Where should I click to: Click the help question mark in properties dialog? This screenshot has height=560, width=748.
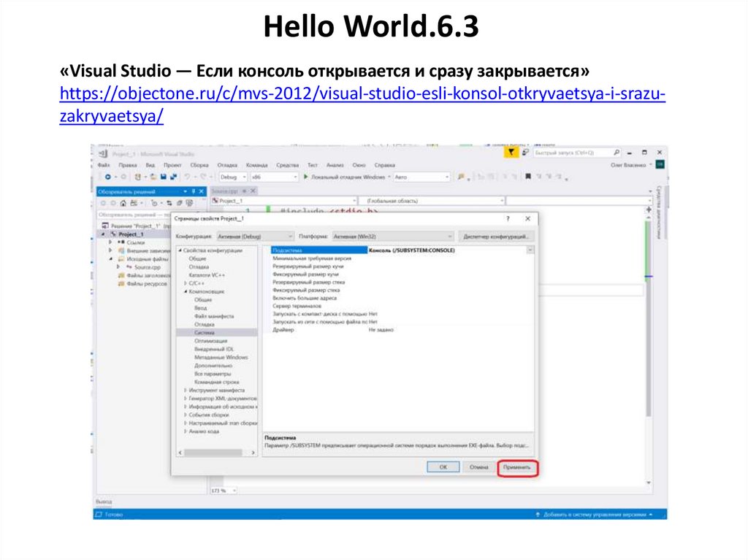tap(508, 218)
